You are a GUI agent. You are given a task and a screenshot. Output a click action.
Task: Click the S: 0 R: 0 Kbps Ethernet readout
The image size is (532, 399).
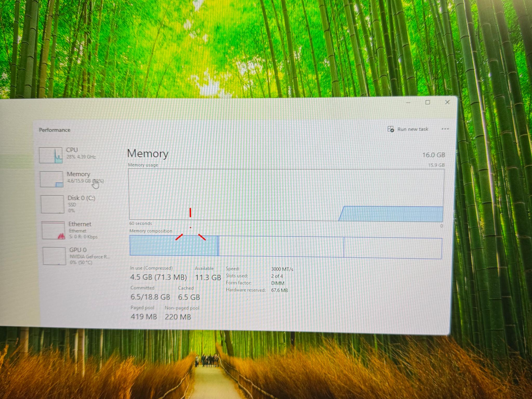[x=83, y=237]
